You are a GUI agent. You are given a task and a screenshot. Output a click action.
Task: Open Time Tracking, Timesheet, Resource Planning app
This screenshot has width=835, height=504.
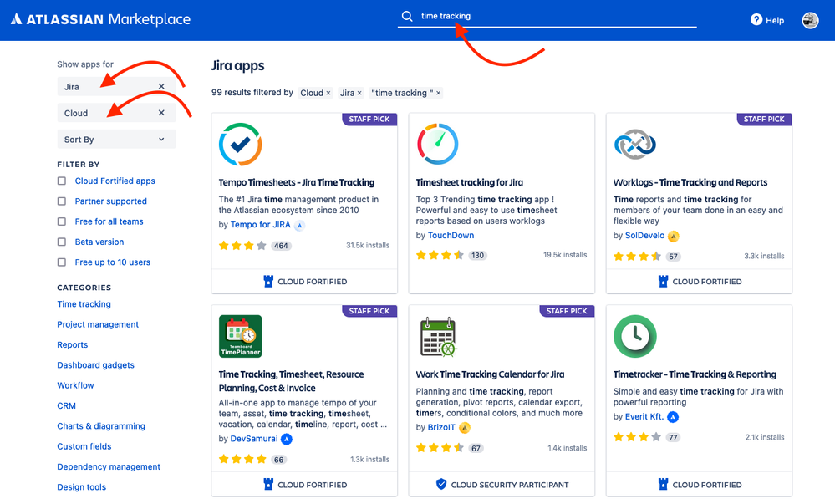click(x=292, y=381)
